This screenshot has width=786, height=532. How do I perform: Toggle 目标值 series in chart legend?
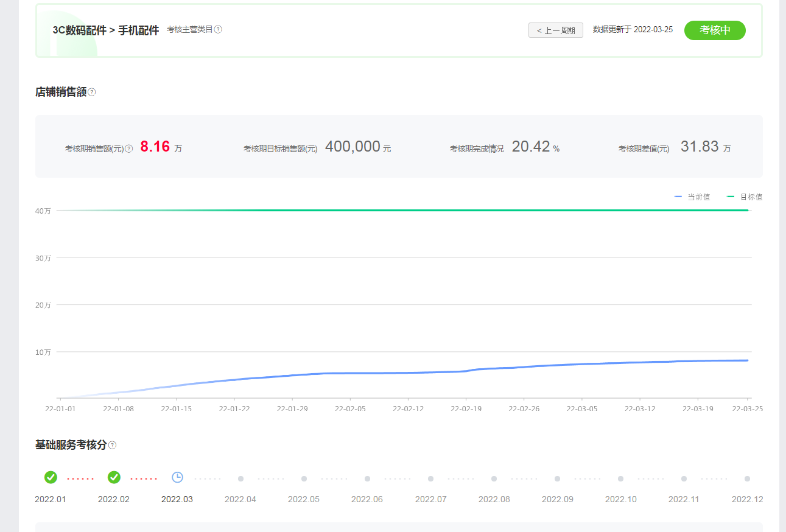click(745, 197)
